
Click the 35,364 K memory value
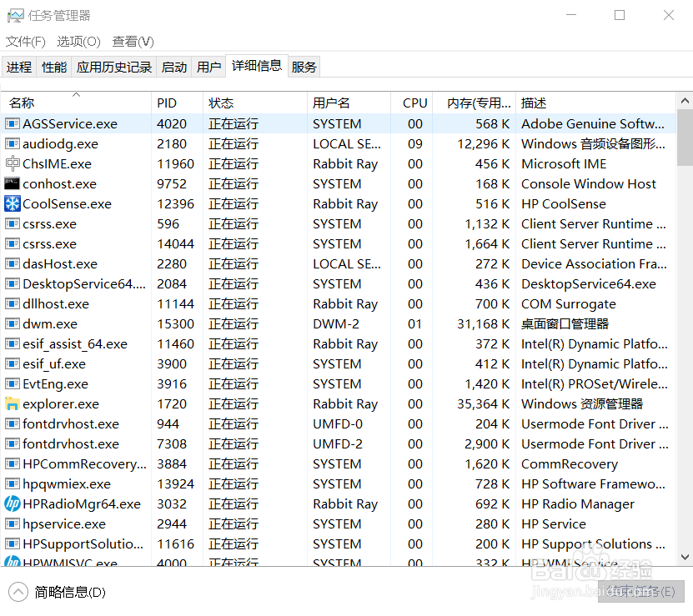484,404
